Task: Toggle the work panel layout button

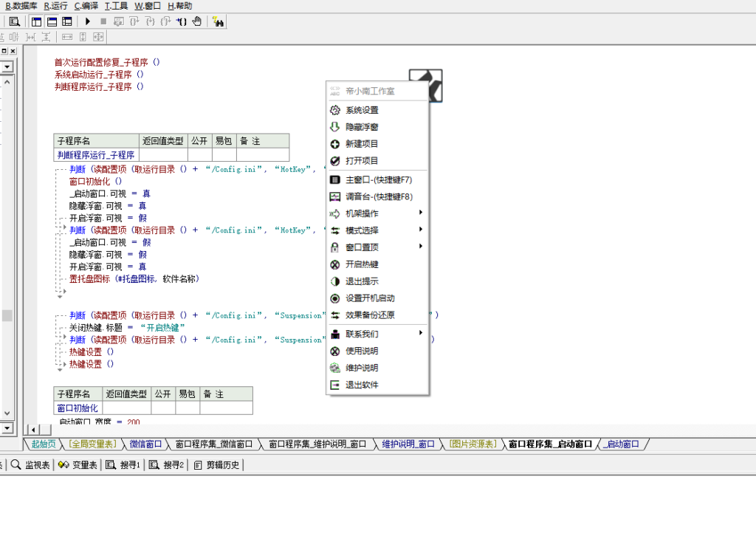Action: (37, 21)
